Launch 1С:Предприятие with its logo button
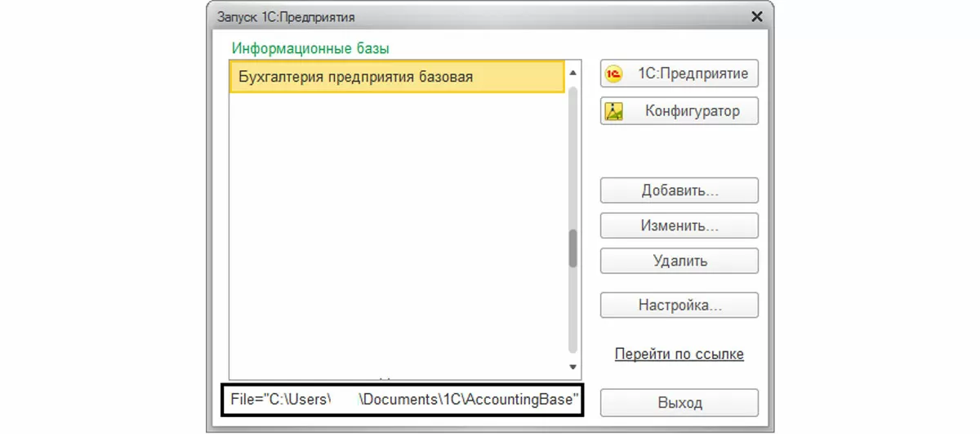The image size is (980, 434). coord(679,74)
